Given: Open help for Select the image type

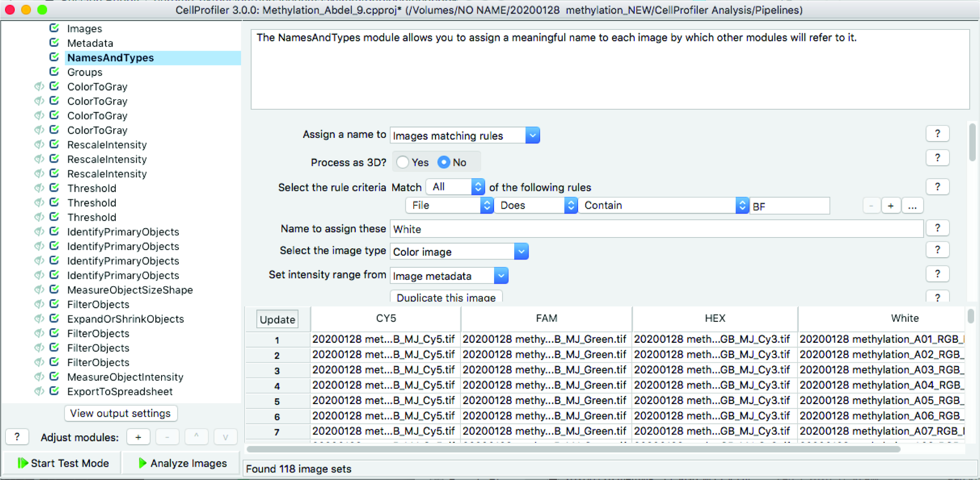Looking at the screenshot, I should coord(937,250).
